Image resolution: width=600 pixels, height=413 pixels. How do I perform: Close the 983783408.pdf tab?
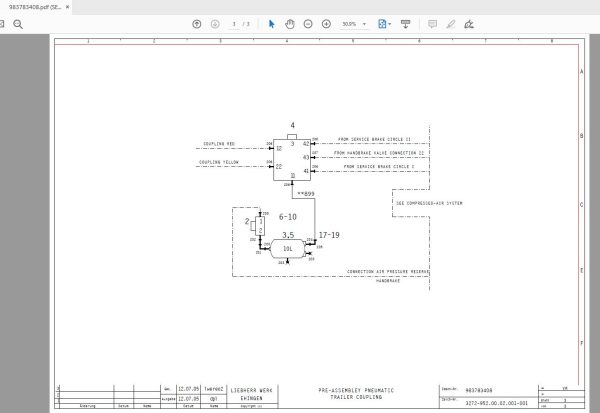[x=68, y=7]
